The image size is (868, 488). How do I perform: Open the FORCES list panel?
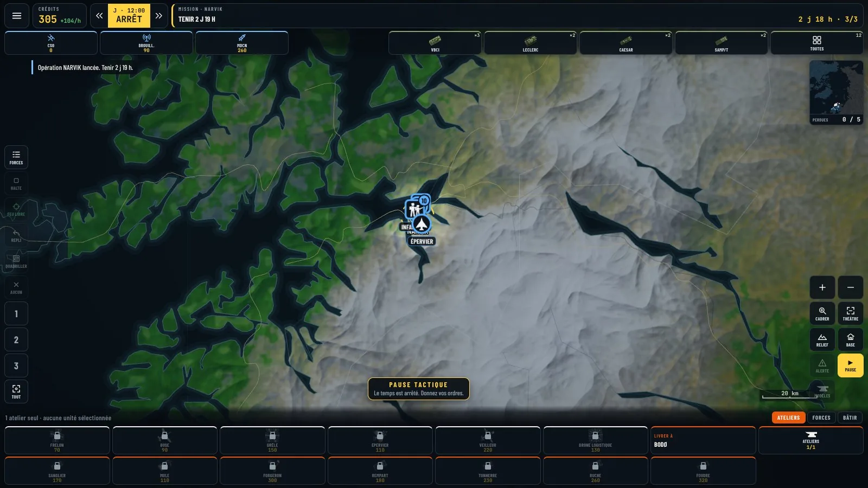click(x=16, y=157)
